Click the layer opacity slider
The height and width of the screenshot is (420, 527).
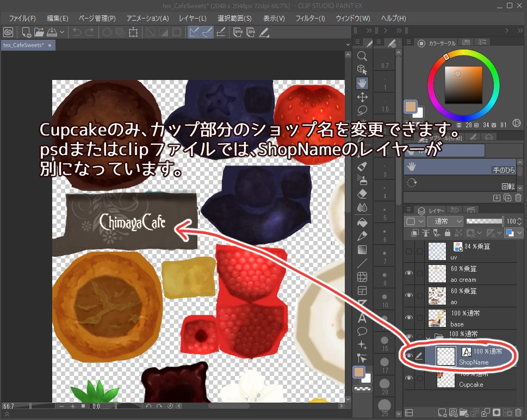(x=485, y=221)
